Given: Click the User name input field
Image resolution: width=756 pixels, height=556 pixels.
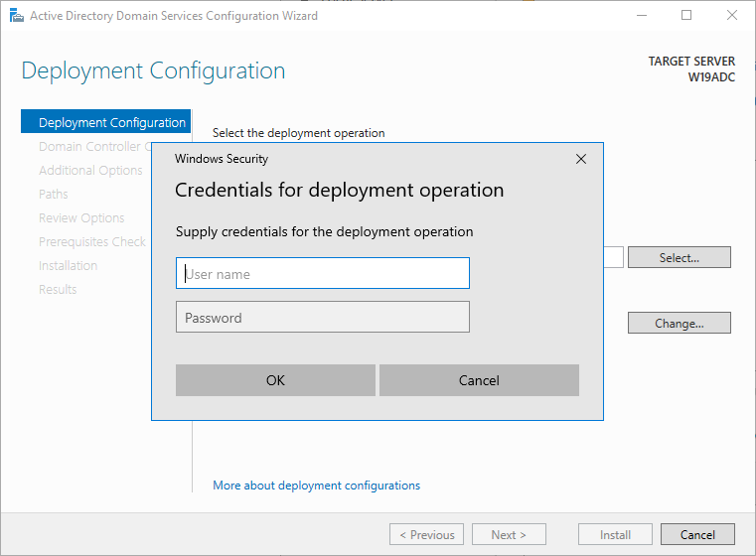Looking at the screenshot, I should (x=323, y=273).
